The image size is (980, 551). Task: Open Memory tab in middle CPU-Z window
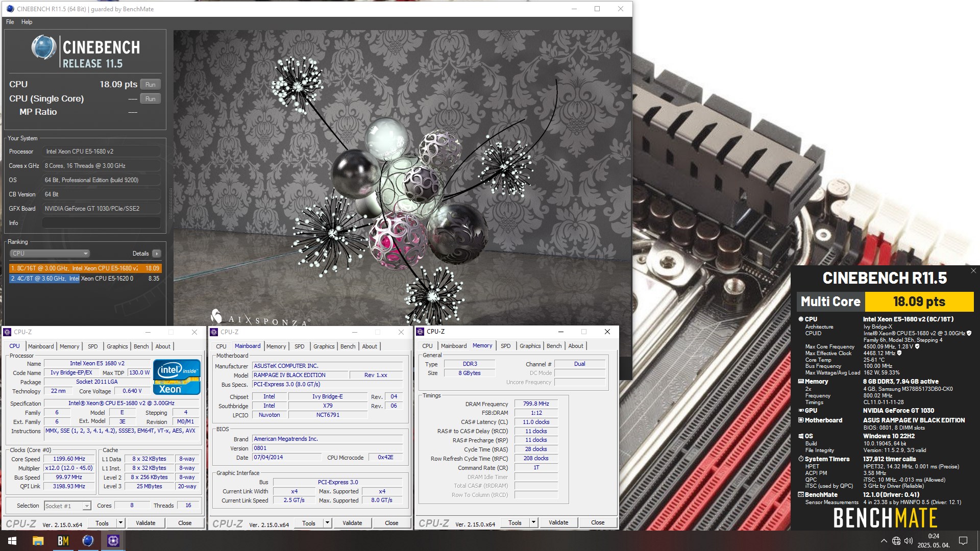(x=276, y=346)
